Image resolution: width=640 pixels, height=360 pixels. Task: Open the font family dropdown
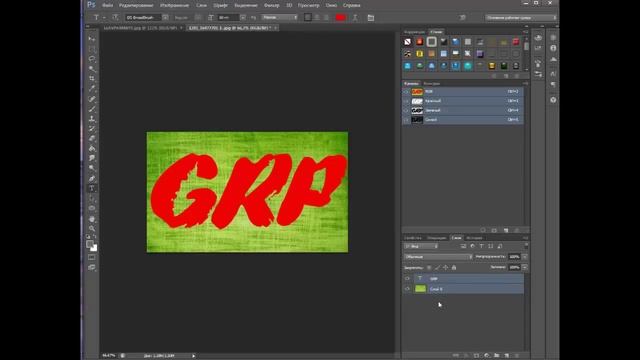[x=165, y=18]
